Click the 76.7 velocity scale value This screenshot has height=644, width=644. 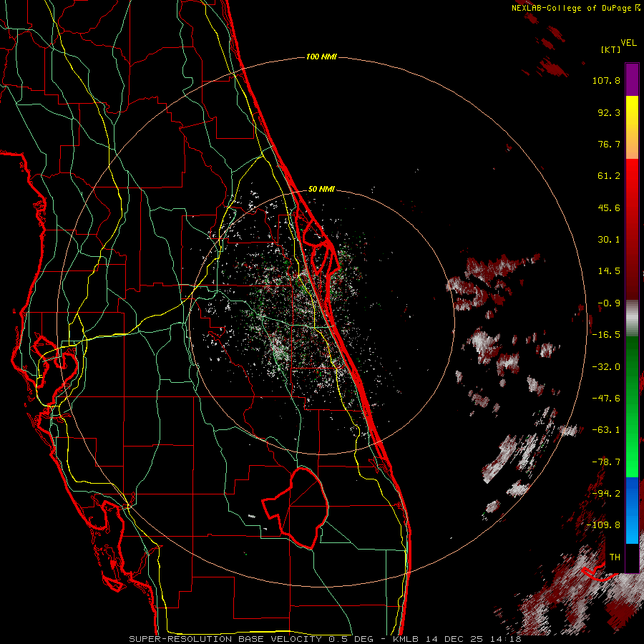[x=609, y=144]
